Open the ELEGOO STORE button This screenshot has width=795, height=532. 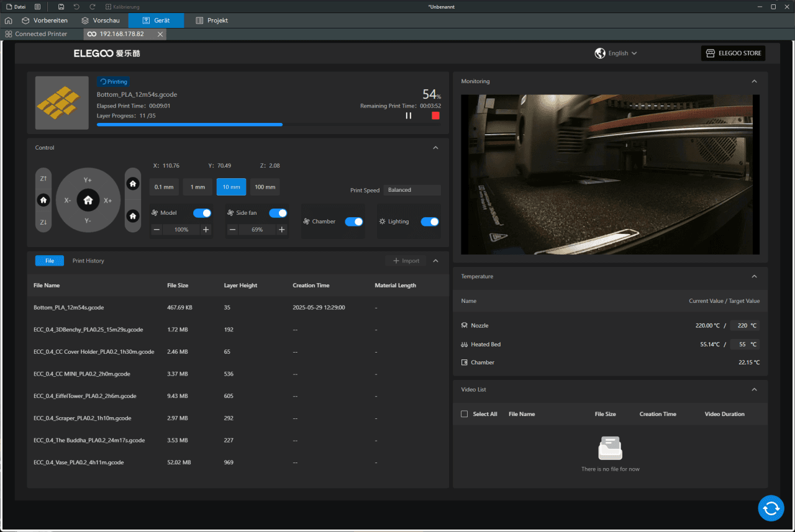click(x=733, y=53)
